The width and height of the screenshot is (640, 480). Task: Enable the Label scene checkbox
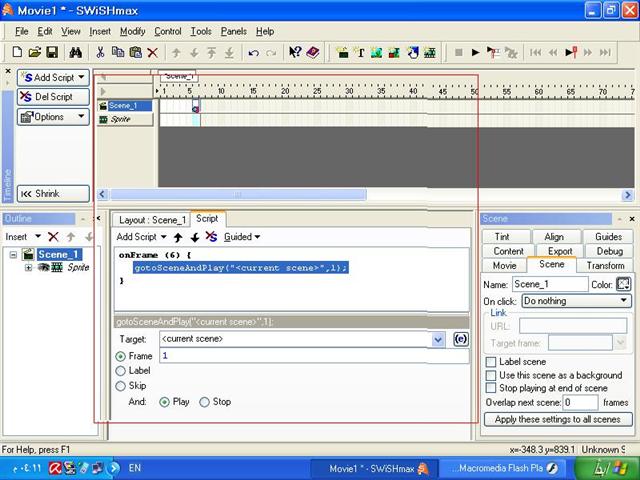(491, 362)
